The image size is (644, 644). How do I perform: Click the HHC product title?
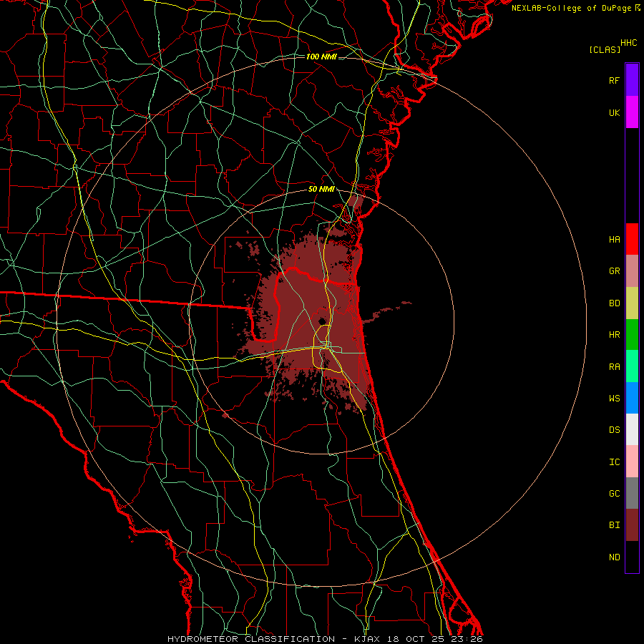(x=628, y=43)
